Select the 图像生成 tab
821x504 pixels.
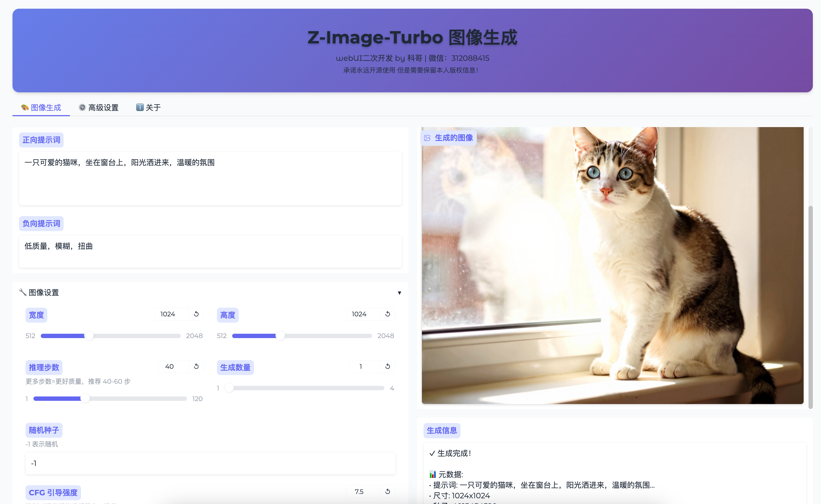(x=41, y=107)
